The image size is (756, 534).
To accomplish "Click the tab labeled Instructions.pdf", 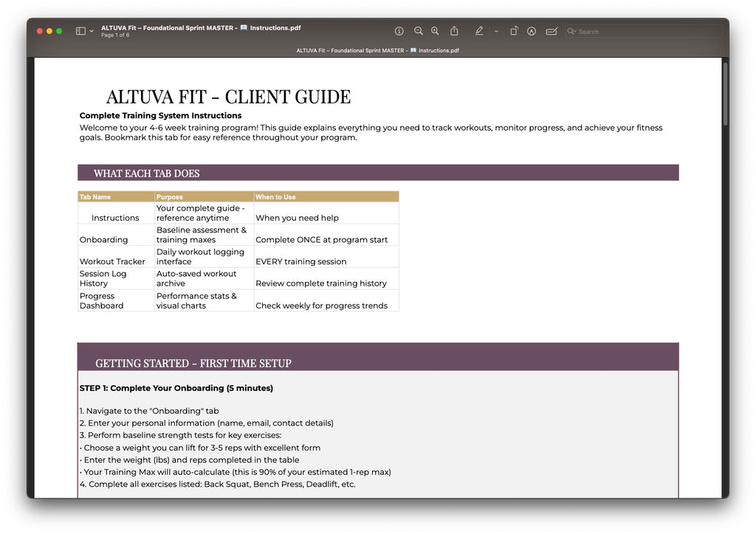I will point(377,51).
